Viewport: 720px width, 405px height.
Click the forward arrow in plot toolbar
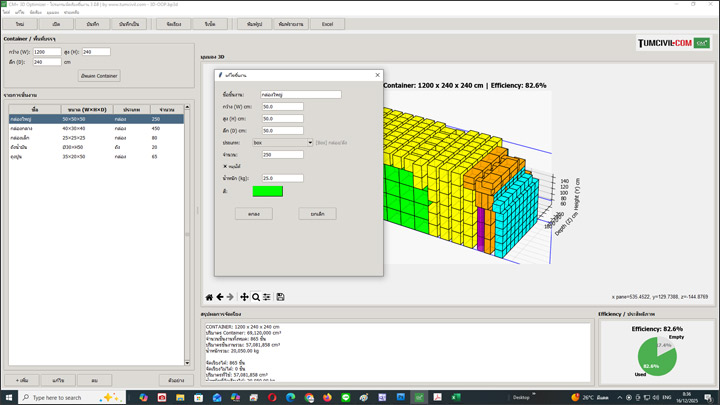231,297
